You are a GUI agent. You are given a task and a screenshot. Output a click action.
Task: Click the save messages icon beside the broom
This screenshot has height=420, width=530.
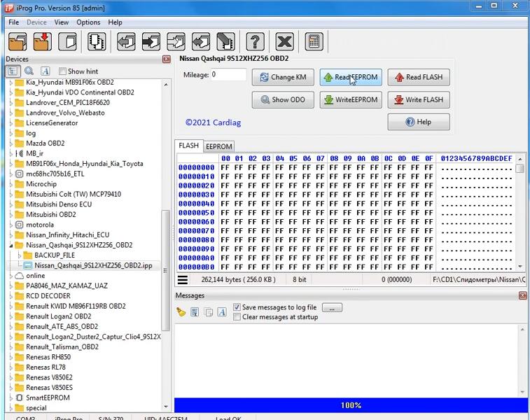(195, 312)
